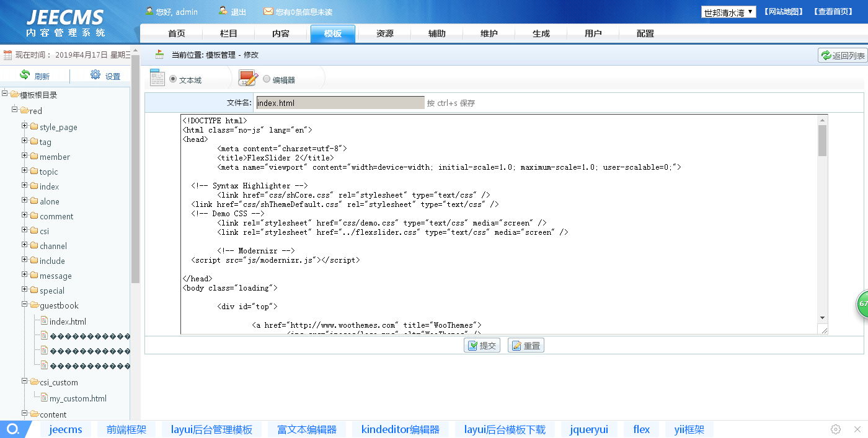Click the text area mode document icon
This screenshot has width=868, height=438.
(157, 78)
